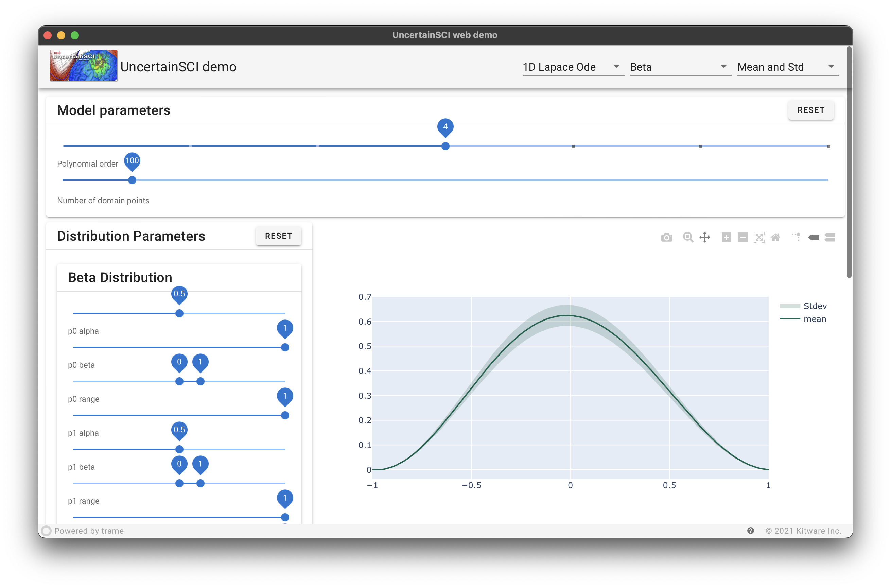Reset the Model parameters
This screenshot has height=588, width=891.
click(810, 110)
